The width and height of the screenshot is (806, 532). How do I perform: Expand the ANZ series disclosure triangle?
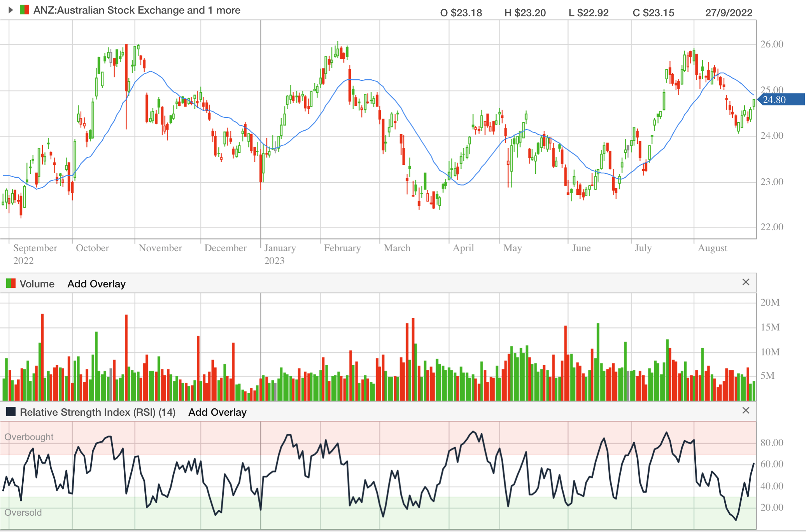tap(11, 10)
